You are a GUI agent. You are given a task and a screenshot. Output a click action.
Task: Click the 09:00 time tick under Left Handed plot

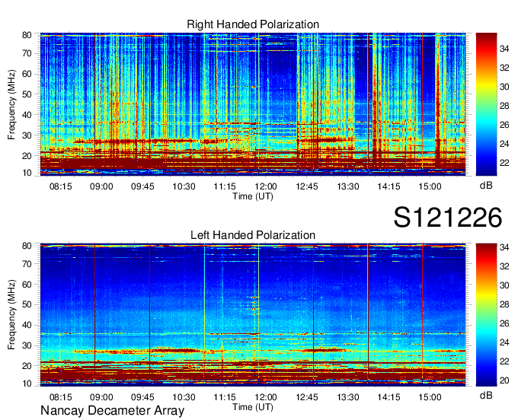click(x=101, y=397)
